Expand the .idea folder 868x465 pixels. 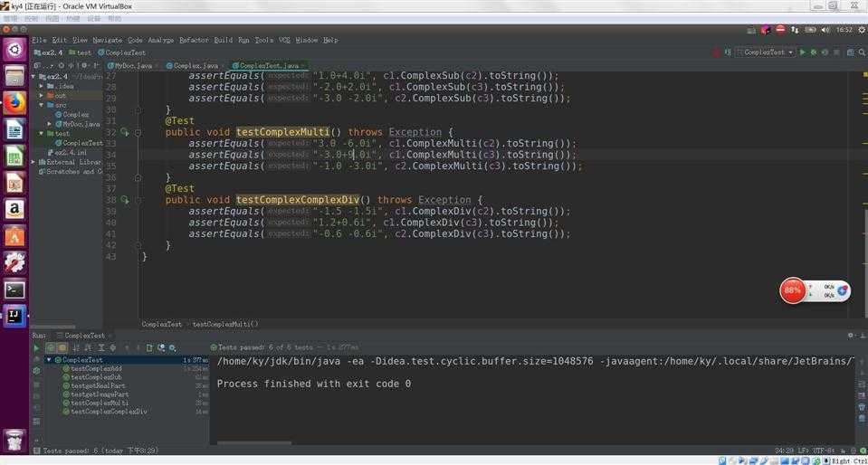coord(42,86)
